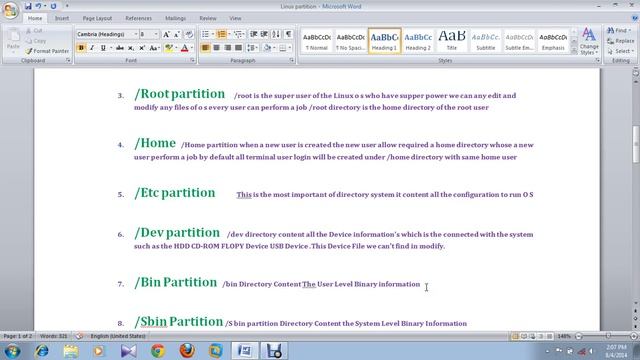640x360 pixels.
Task: Undo the last action
Action: (38, 6)
